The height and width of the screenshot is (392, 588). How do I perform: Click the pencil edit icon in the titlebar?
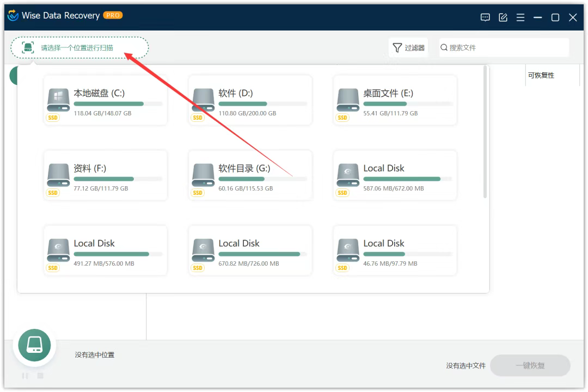point(503,17)
